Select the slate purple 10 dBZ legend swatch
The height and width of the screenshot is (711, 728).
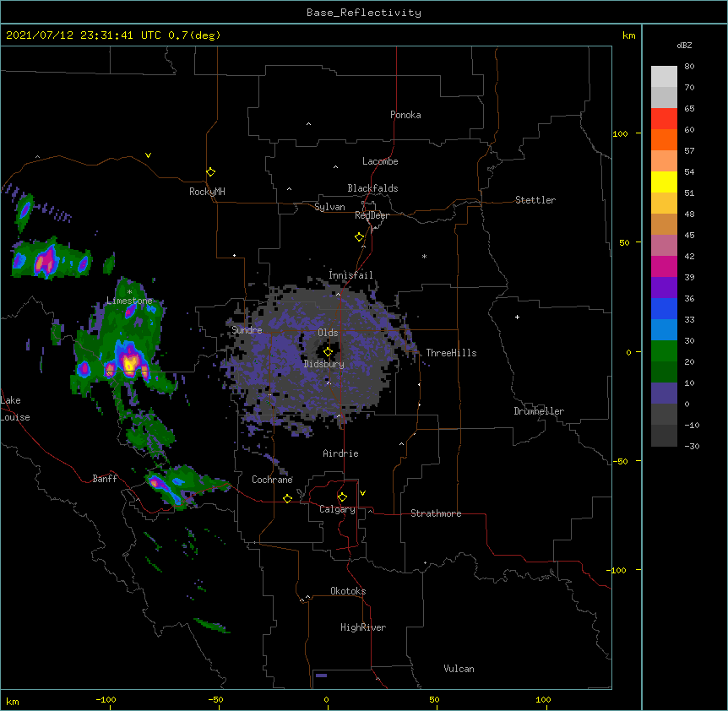click(x=664, y=393)
